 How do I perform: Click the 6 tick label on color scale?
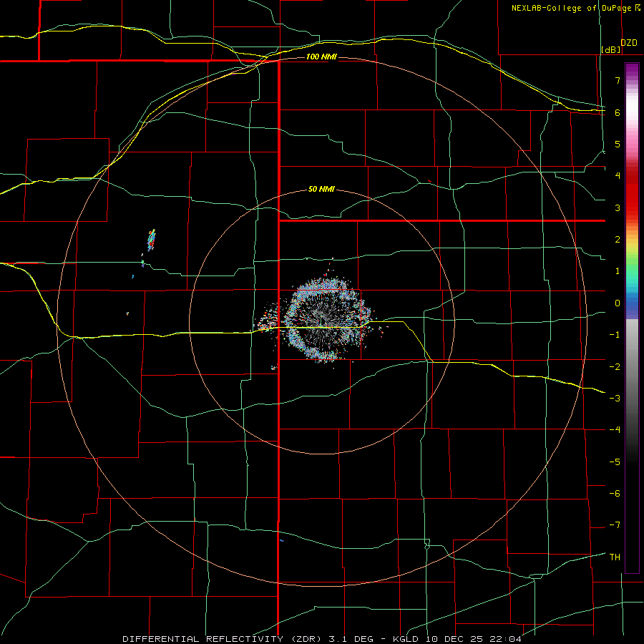[618, 112]
